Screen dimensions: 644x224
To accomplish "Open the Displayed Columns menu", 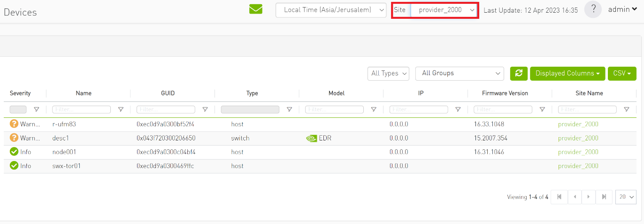I will tap(567, 73).
